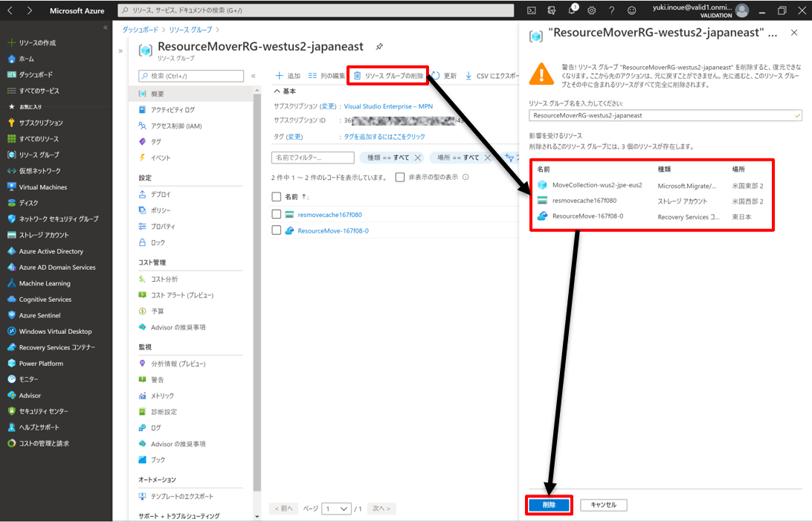
Task: Open リソース グループ in the sidebar
Action: 39,155
